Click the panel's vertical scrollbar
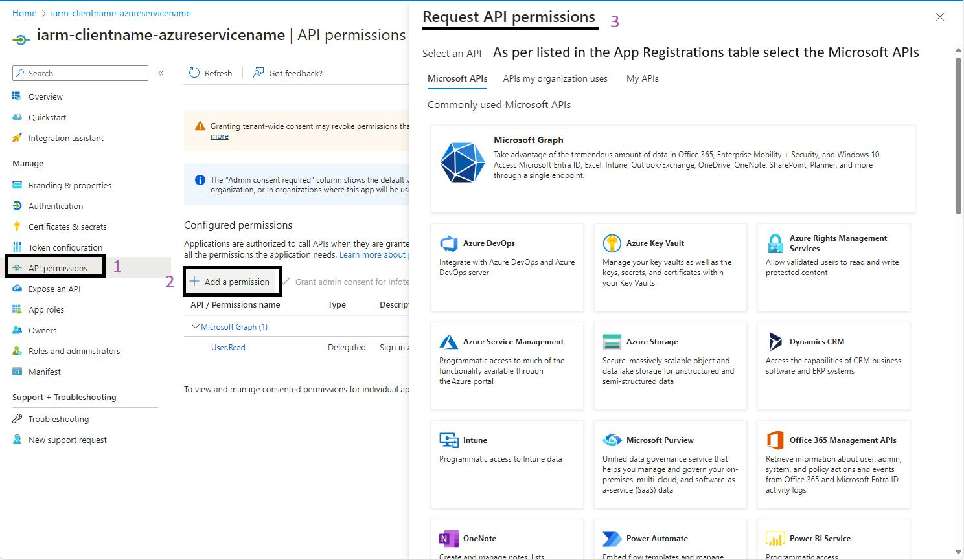Image resolution: width=964 pixels, height=560 pixels. click(x=958, y=136)
